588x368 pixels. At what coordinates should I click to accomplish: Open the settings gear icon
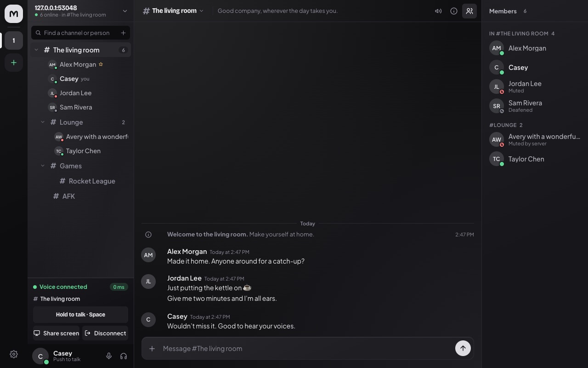pos(14,354)
